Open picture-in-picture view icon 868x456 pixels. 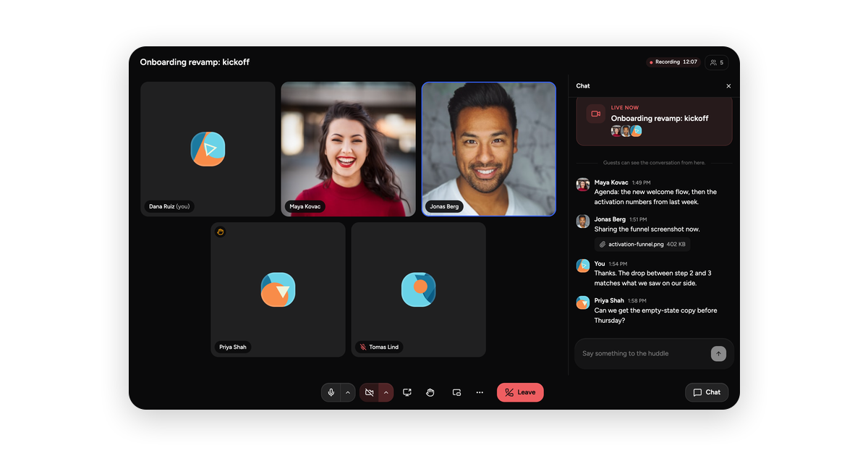(456, 392)
